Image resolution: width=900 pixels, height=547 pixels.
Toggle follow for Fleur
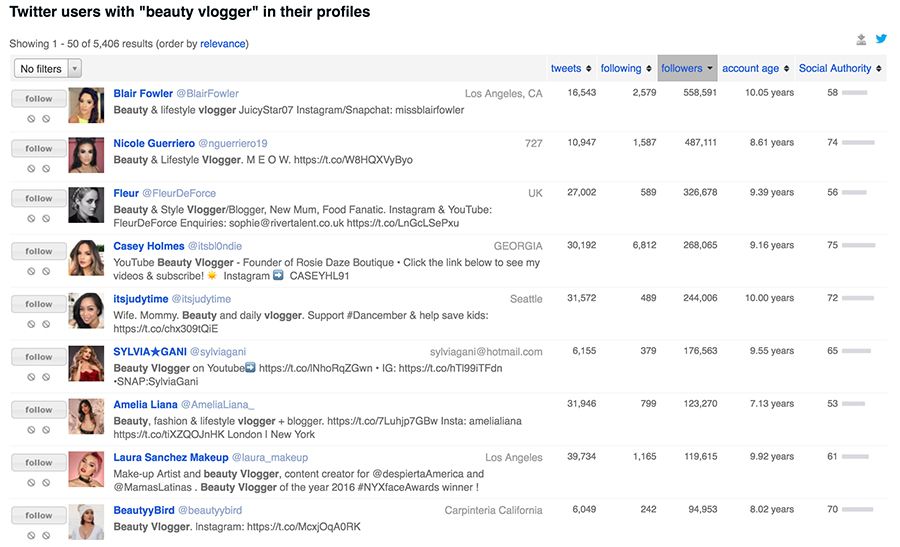(x=39, y=199)
